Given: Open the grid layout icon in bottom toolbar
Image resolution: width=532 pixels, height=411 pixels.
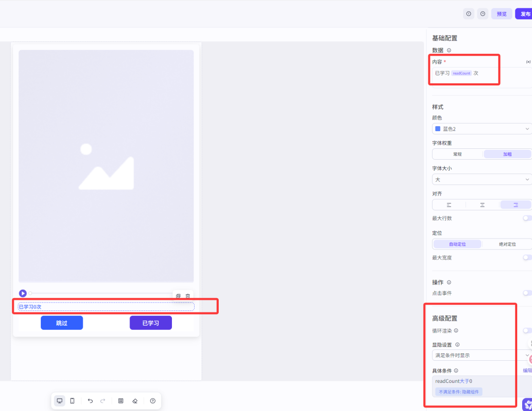Looking at the screenshot, I should pos(121,401).
